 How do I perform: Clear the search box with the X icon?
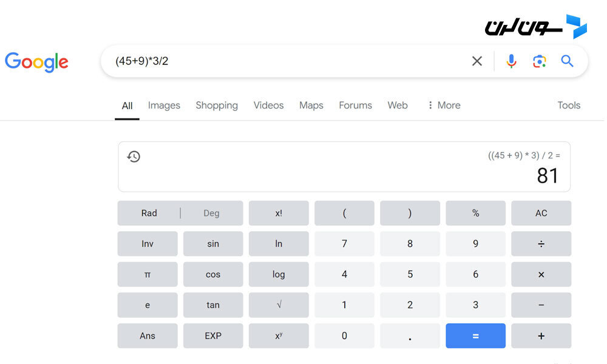(477, 61)
